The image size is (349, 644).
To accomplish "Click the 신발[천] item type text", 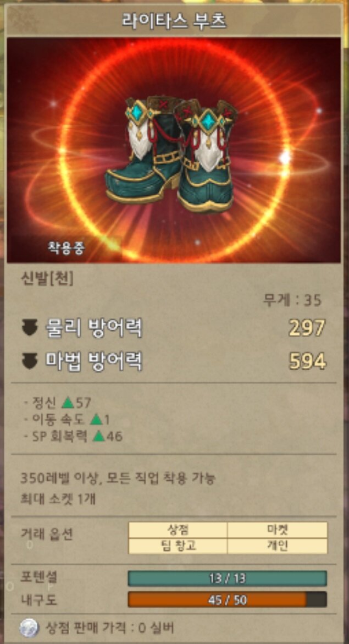I will click(x=47, y=278).
